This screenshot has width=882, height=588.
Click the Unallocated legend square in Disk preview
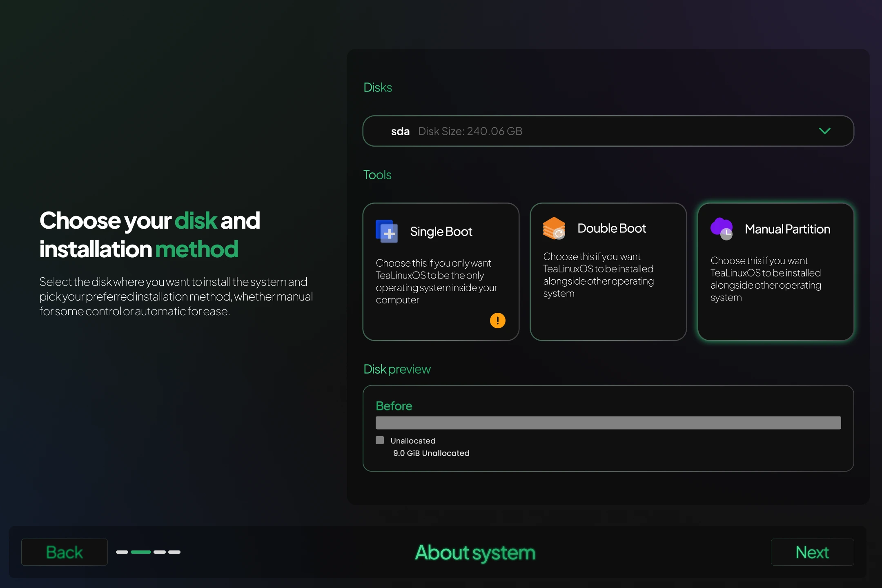(380, 440)
